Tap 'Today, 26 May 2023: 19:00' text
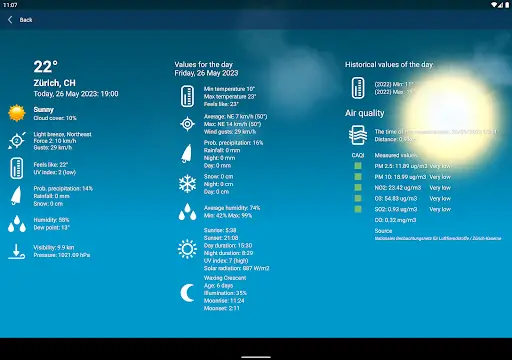 pyautogui.click(x=76, y=94)
